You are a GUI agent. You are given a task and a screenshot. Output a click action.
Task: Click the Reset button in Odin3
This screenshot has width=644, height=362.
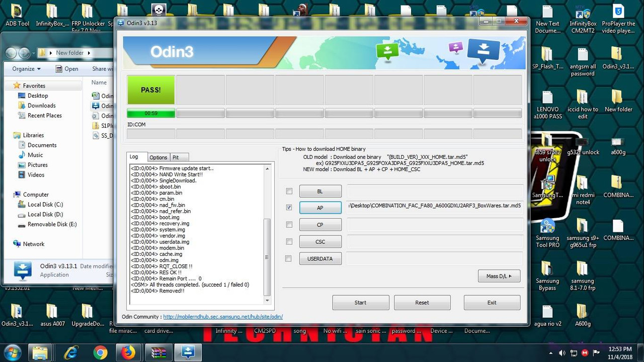coord(422,303)
